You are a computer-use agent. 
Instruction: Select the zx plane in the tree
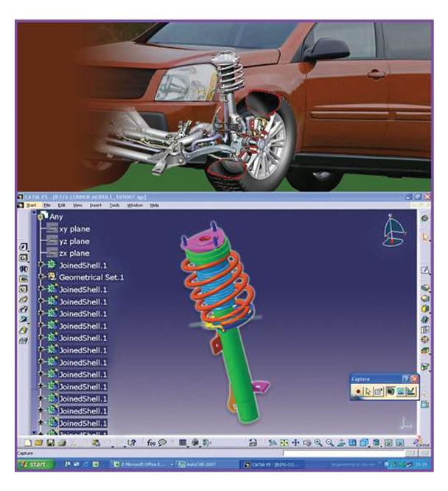(74, 253)
